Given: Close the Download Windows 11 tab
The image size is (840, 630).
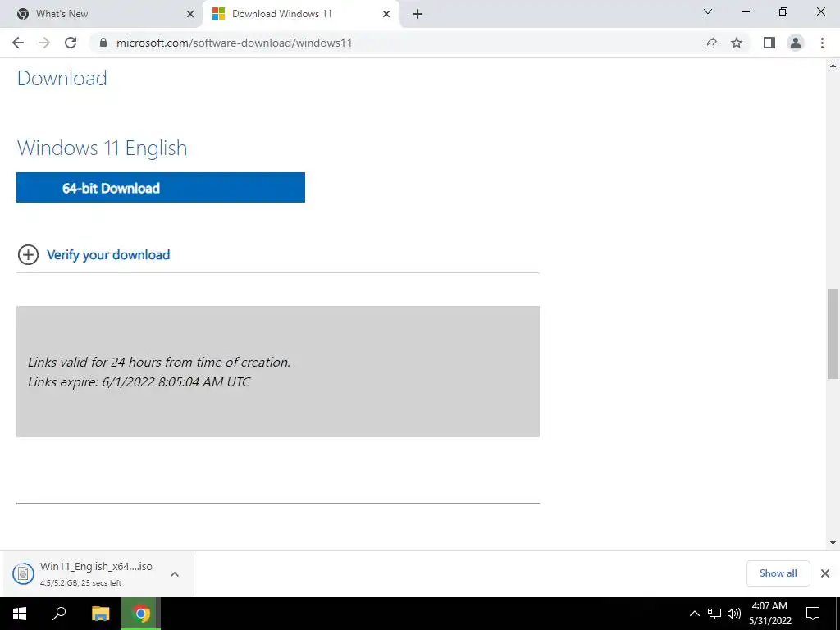Looking at the screenshot, I should 386,14.
